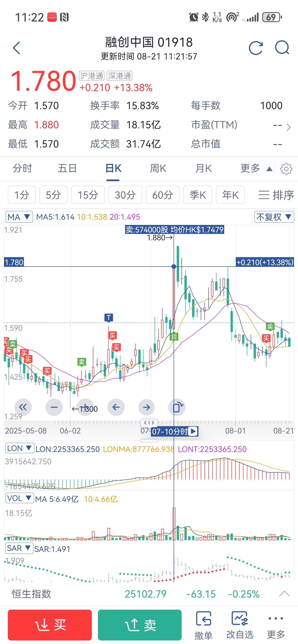The image size is (298, 644).
Task: Tap the red 买 buy button
Action: click(x=50, y=625)
